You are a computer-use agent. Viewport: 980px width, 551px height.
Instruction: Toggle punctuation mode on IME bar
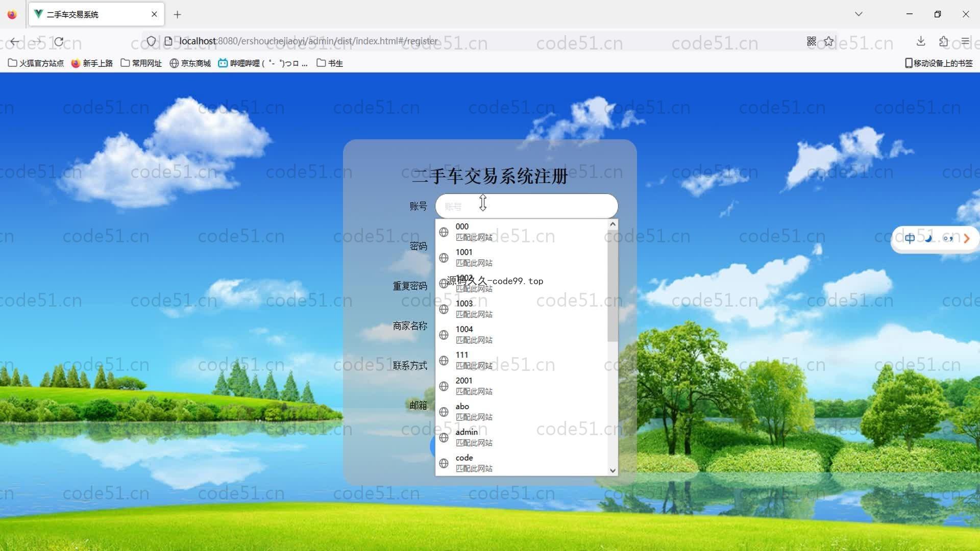click(948, 238)
